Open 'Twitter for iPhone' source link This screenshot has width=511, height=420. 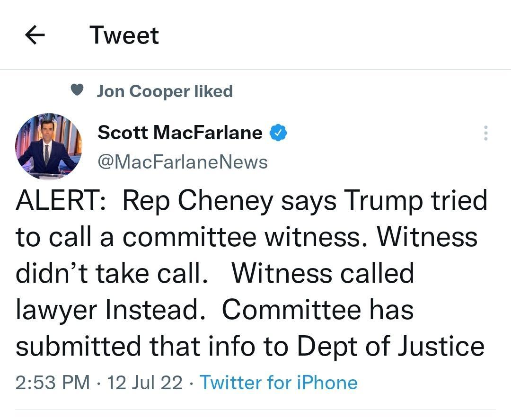click(279, 383)
